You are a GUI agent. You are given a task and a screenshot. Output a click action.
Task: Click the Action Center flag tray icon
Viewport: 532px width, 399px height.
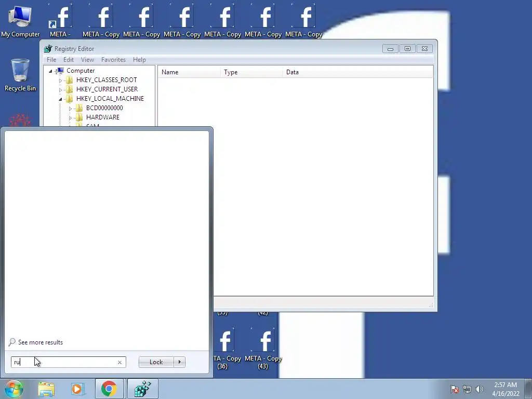point(455,389)
